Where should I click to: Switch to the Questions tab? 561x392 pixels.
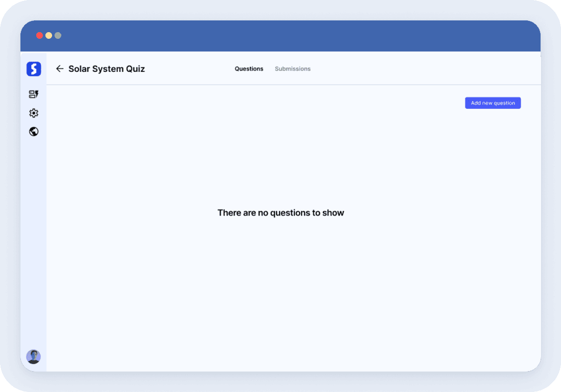point(249,69)
